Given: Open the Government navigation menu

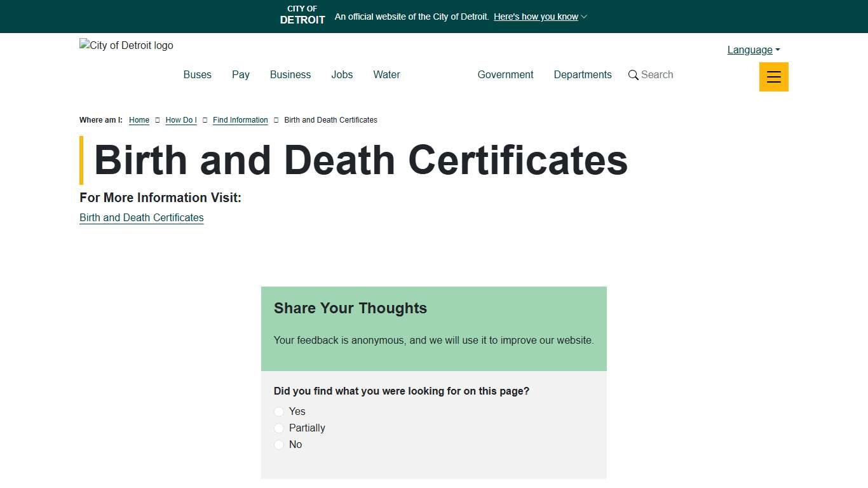Looking at the screenshot, I should click(x=505, y=74).
